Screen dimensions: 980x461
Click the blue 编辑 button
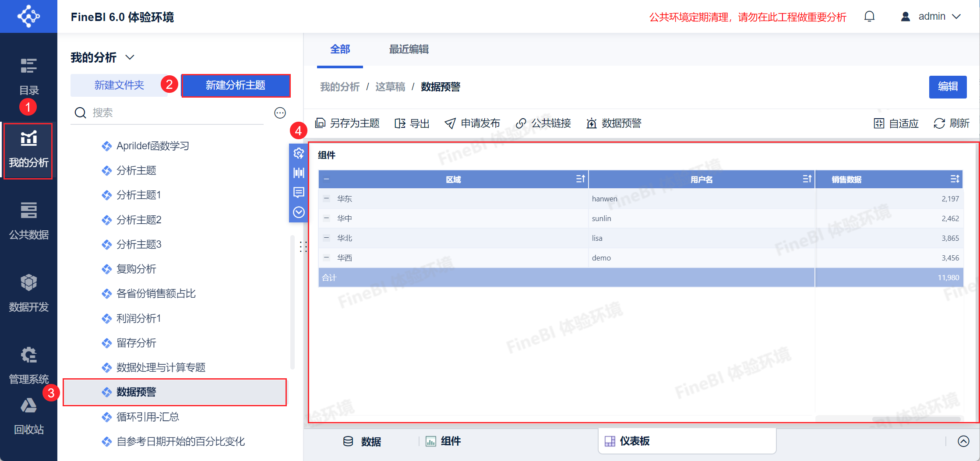[x=948, y=87]
